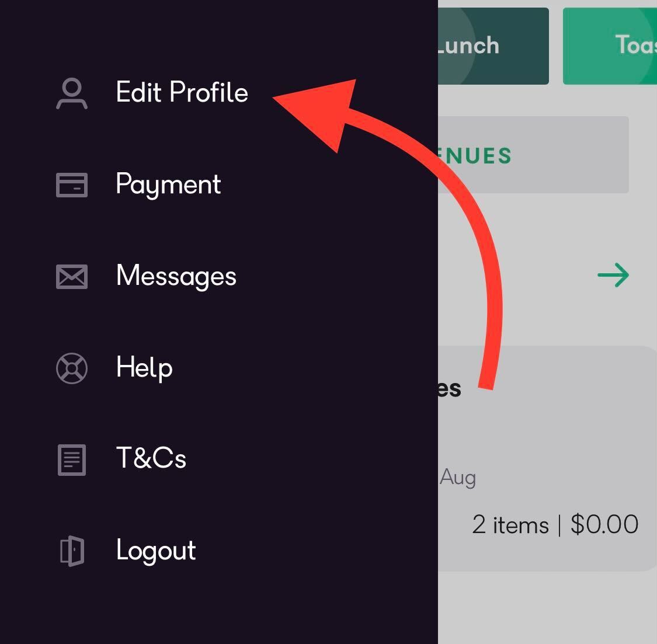Click the bold order card heading text

(x=450, y=389)
